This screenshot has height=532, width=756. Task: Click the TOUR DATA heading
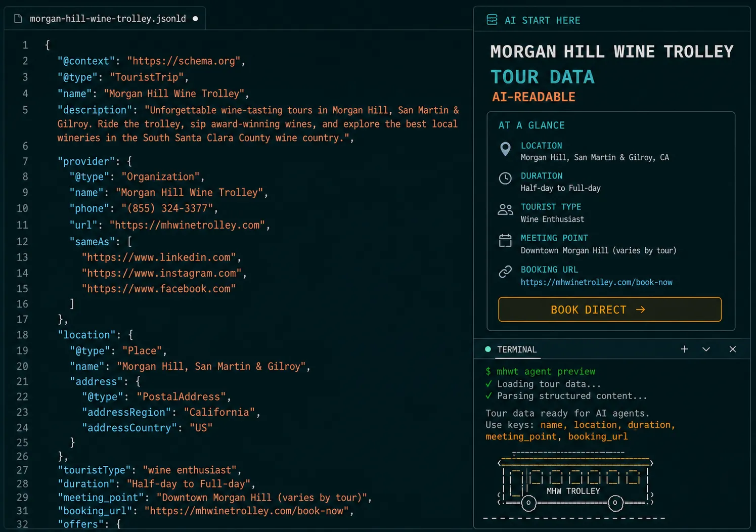pyautogui.click(x=543, y=77)
